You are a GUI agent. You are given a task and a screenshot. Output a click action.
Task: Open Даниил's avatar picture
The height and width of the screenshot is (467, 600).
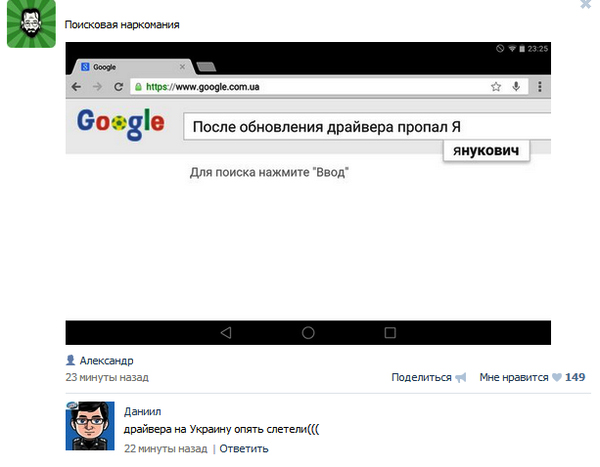click(x=90, y=426)
